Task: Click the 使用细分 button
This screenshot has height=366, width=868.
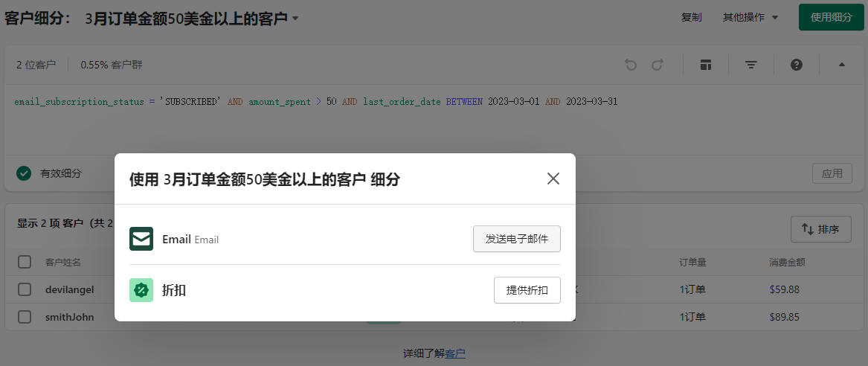Action: tap(831, 17)
